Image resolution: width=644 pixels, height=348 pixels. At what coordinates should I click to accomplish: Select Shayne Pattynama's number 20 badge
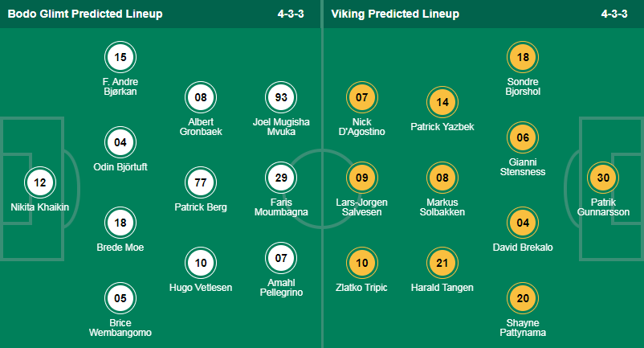pos(523,298)
